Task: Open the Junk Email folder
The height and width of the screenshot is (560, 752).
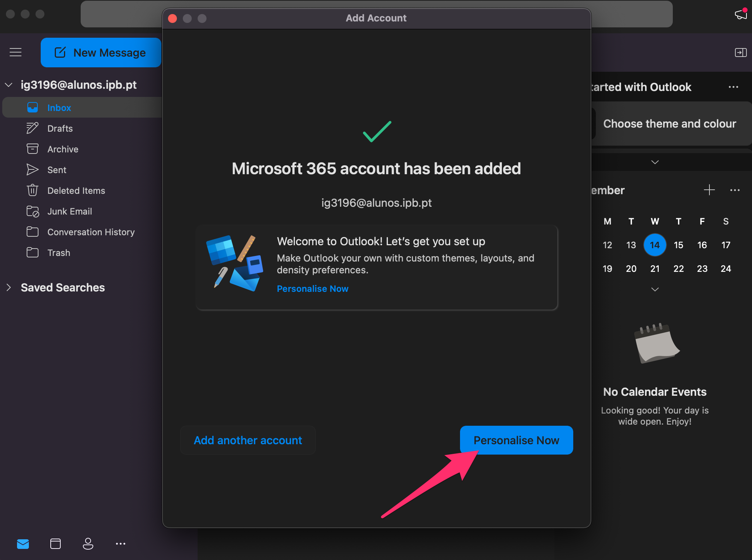Action: click(x=82, y=211)
